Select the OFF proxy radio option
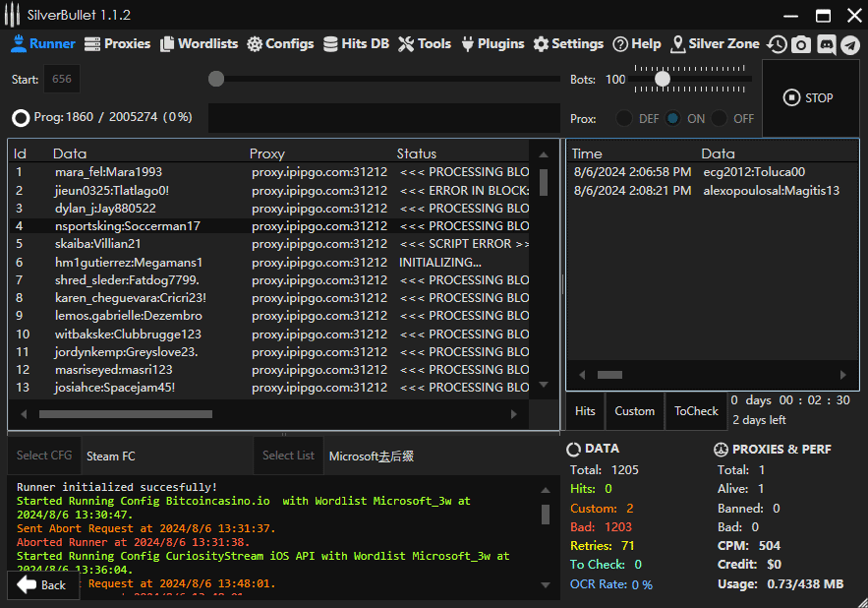868x608 pixels. [721, 118]
